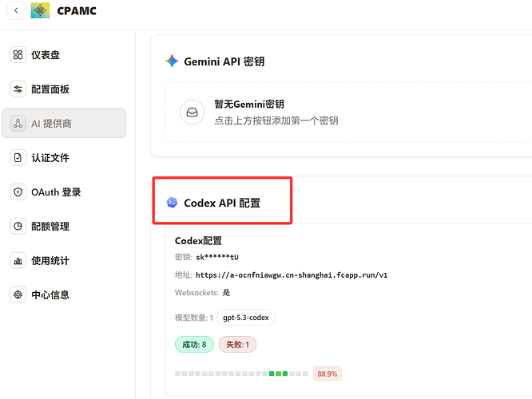This screenshot has width=532, height=399.
Task: Click the 失败: 1 badge
Action: coord(237,345)
